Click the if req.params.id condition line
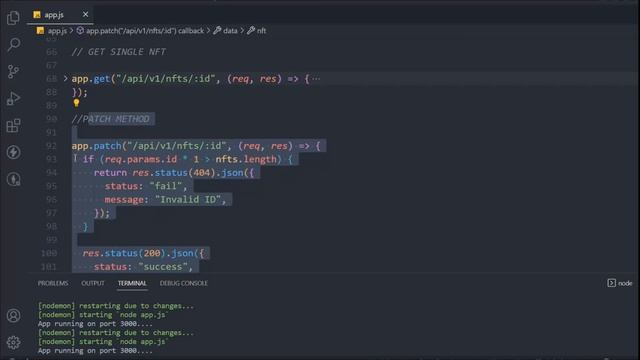This screenshot has height=360, width=640. [187, 159]
